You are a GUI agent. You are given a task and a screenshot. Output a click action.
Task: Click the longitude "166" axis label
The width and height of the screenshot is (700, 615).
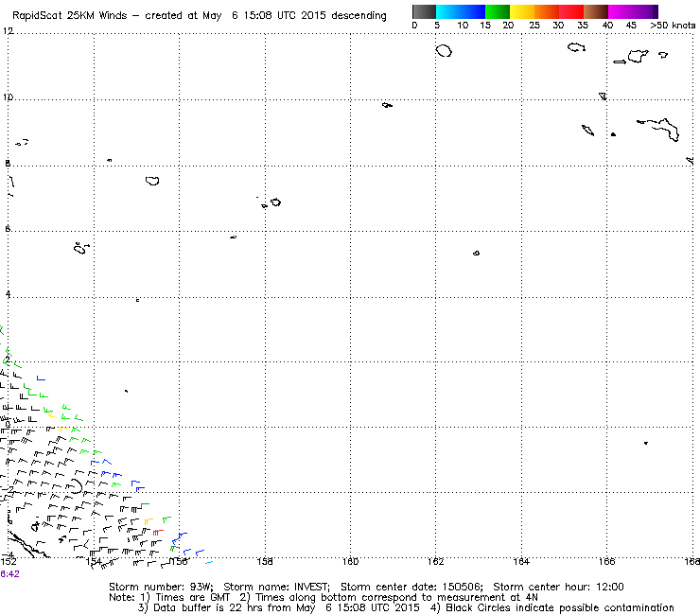pos(606,561)
